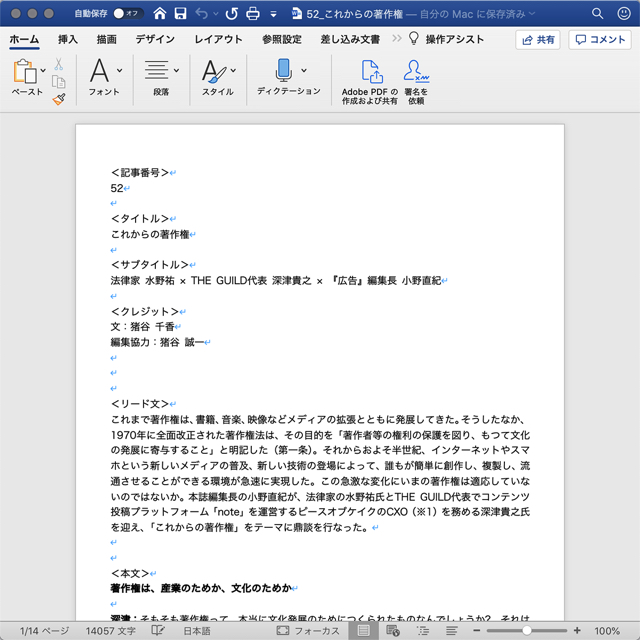Viewport: 640px width, 640px height.
Task: Open Adobe PDF create and share
Action: [370, 81]
